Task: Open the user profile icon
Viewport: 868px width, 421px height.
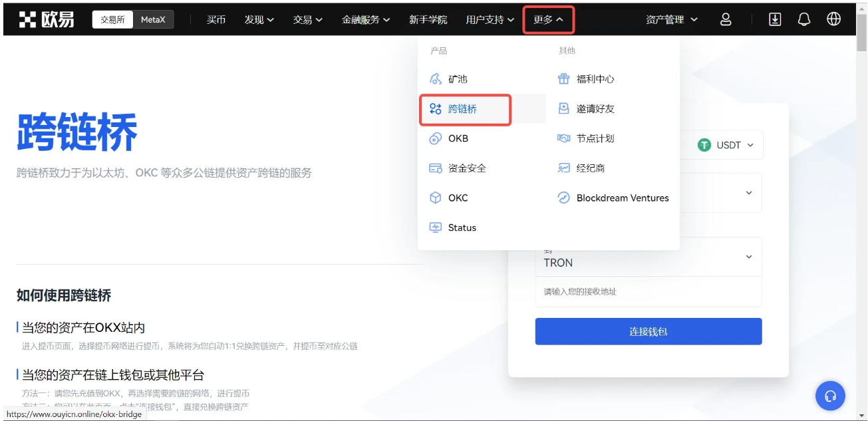Action: click(x=726, y=20)
